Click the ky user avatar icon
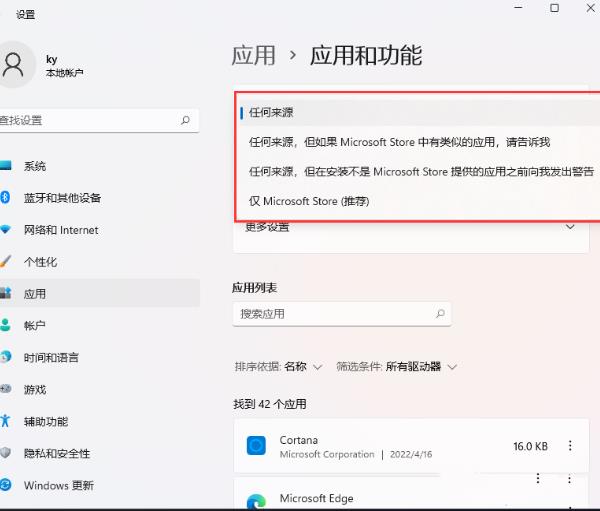The height and width of the screenshot is (511, 600). [13, 65]
